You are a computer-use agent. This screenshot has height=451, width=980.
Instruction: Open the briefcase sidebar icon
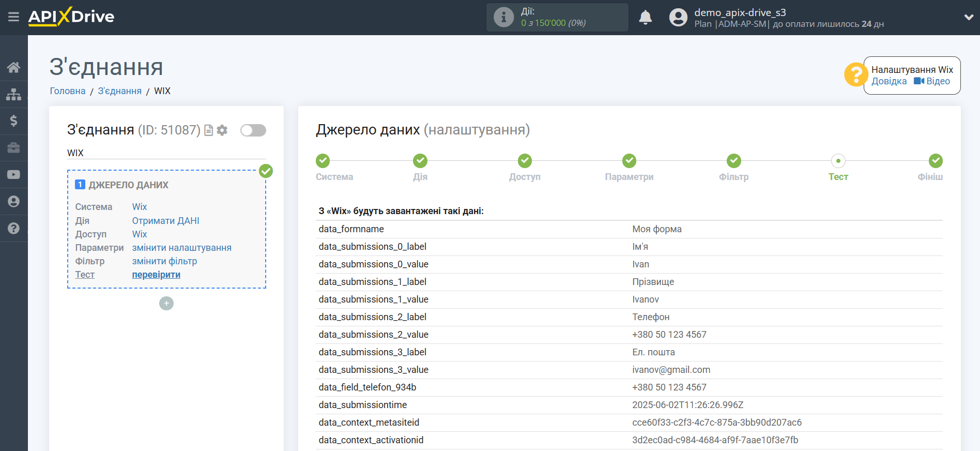[14, 148]
